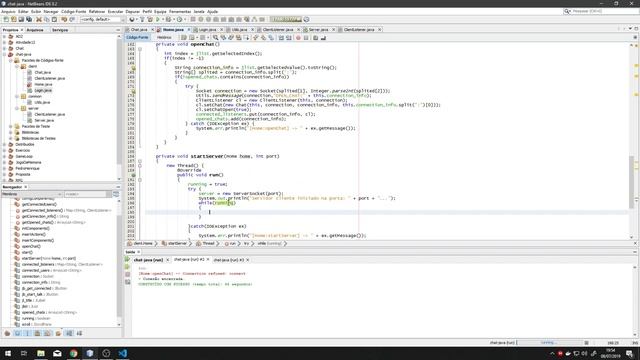Screen dimensions: 640x360
Task: Switch to the Login.java editor tab
Action: tap(208, 30)
